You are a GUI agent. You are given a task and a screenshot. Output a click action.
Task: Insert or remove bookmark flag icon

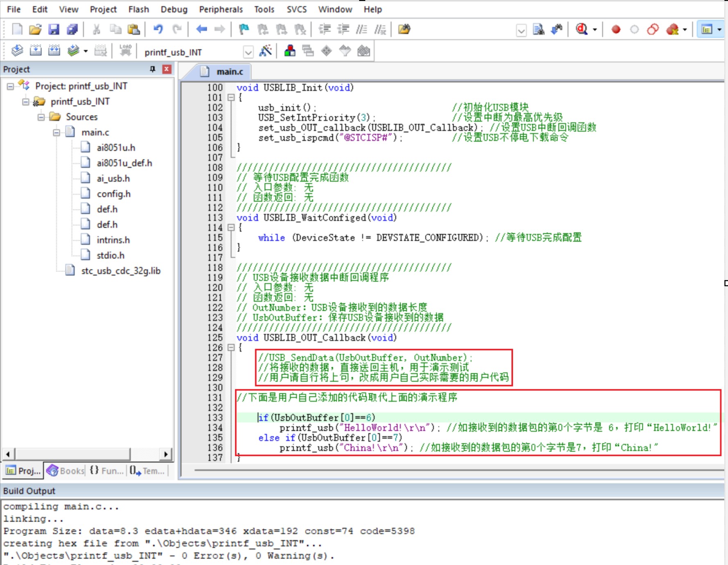pyautogui.click(x=244, y=29)
